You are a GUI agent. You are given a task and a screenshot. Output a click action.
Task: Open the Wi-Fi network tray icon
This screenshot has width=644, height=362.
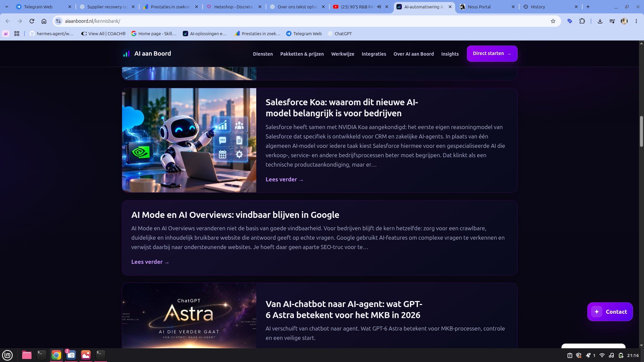pyautogui.click(x=602, y=355)
